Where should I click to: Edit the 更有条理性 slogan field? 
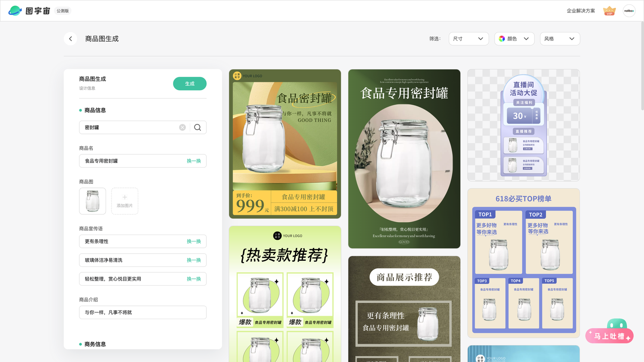143,241
